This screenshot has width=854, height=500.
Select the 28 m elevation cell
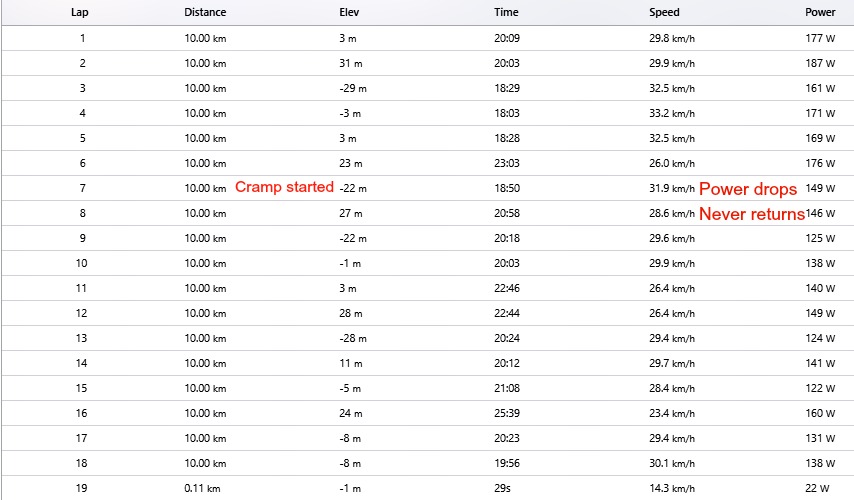click(351, 314)
